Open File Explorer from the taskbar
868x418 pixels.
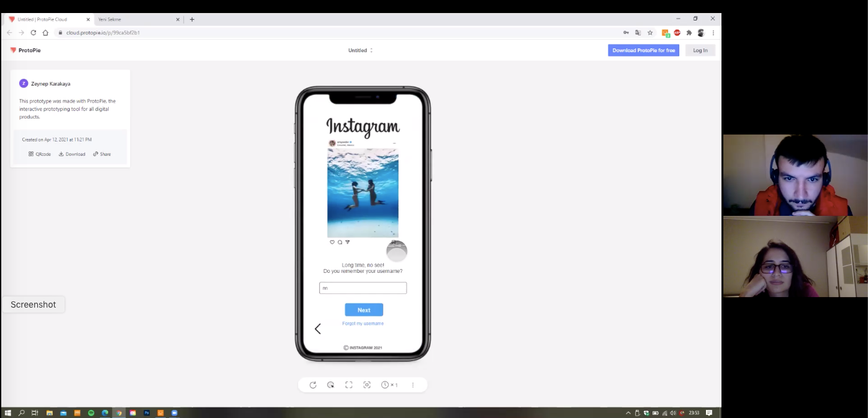pyautogui.click(x=50, y=413)
